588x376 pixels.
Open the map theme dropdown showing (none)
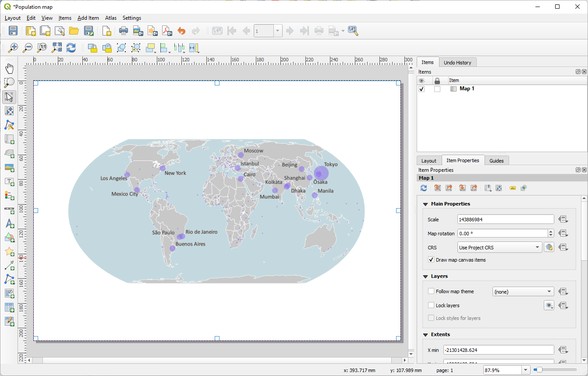[x=523, y=291]
